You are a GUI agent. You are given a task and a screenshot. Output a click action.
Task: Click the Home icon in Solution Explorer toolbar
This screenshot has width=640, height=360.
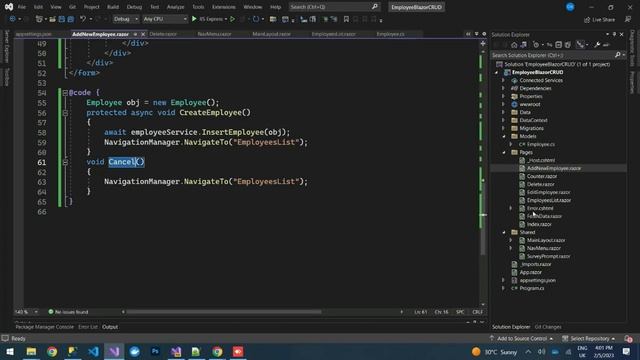514,45
